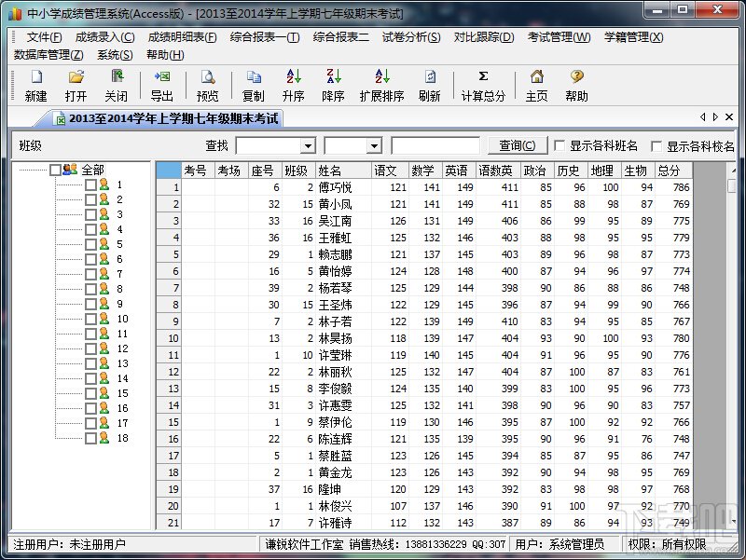
Task: Check the class 15 checkbox
Action: coord(90,393)
